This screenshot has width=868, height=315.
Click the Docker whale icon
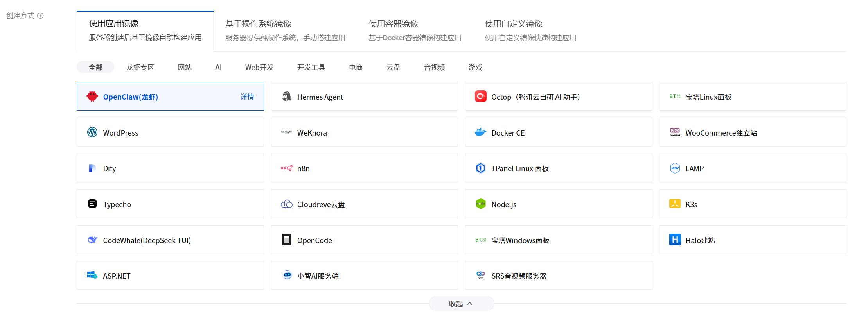(x=480, y=132)
